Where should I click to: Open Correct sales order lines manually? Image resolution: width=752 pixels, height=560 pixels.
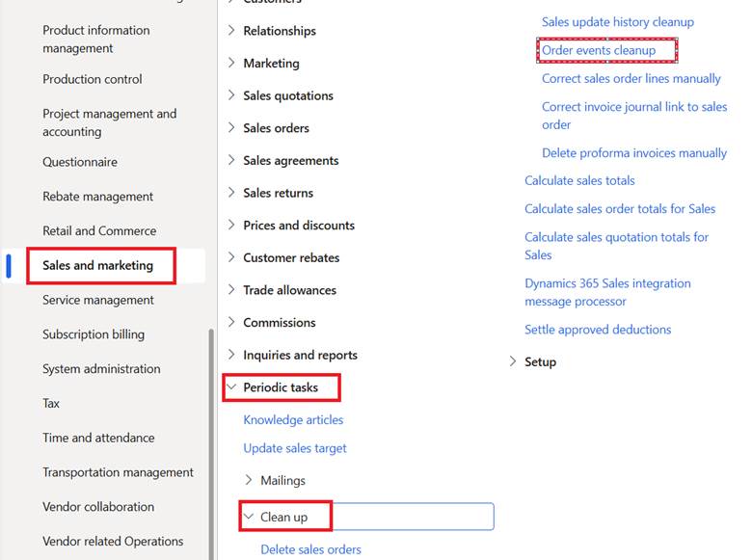coord(631,79)
